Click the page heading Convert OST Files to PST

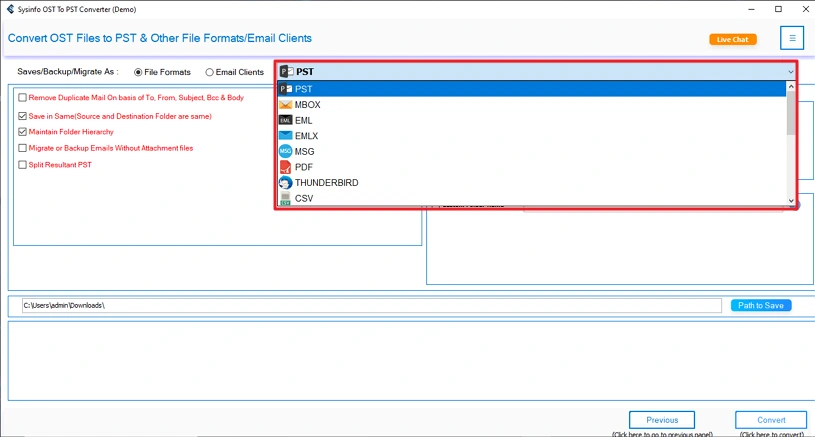160,38
